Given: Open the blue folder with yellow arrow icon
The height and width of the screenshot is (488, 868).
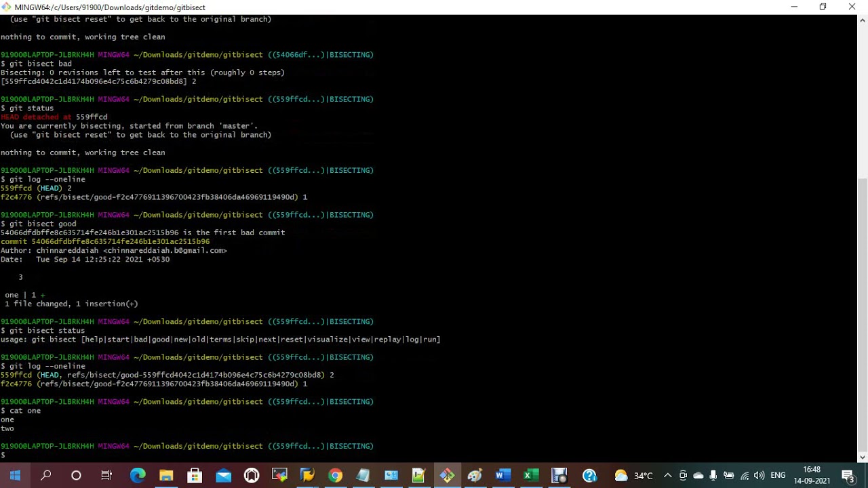Looking at the screenshot, I should coord(307,475).
